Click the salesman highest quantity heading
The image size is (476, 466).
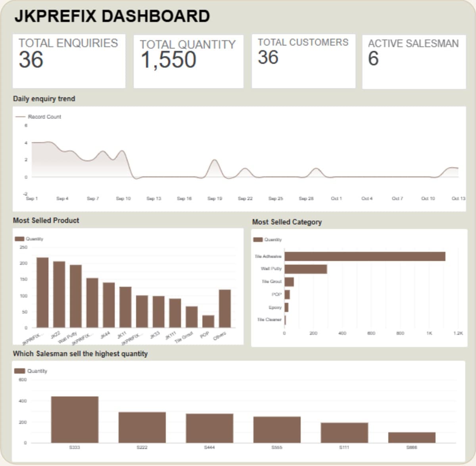pos(81,354)
